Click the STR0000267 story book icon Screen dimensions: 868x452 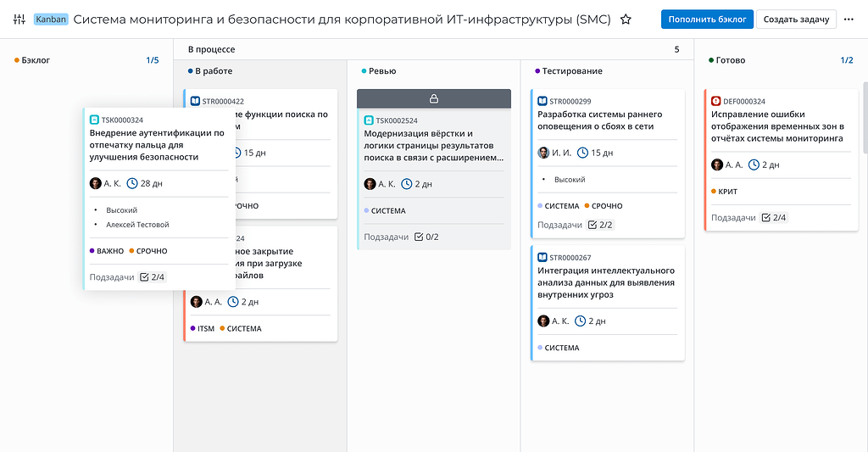click(542, 257)
